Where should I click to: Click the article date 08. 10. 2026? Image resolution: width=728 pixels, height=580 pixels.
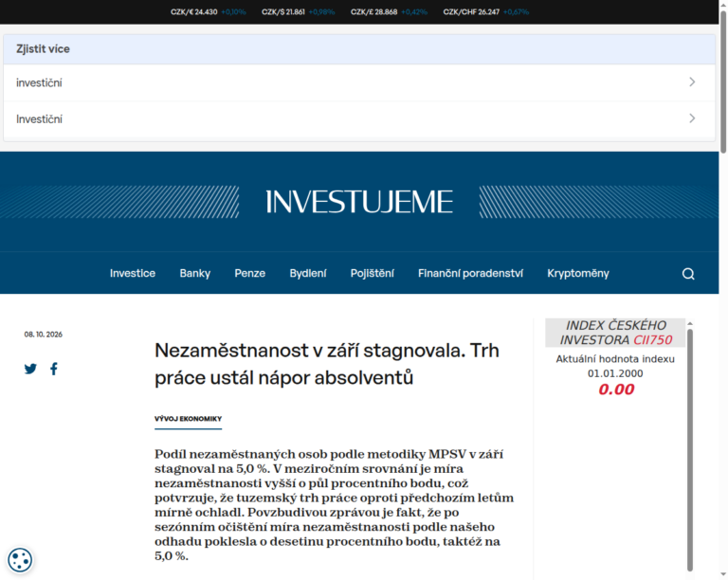click(x=44, y=335)
